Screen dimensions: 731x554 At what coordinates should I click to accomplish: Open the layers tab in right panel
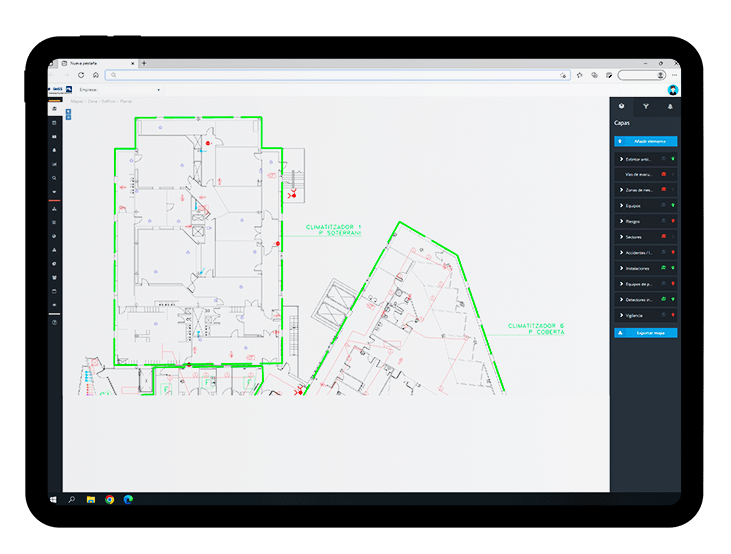coord(621,106)
